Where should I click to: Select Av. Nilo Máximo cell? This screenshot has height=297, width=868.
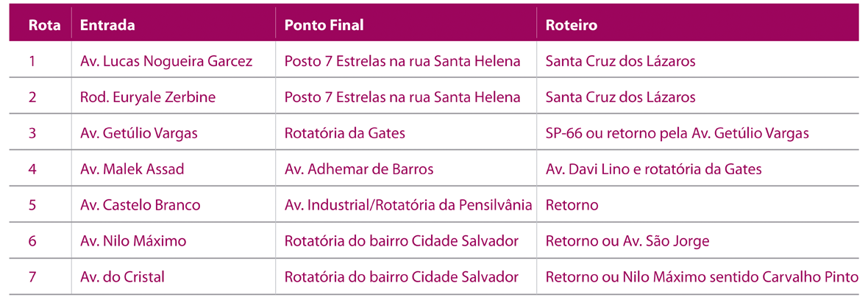click(133, 241)
